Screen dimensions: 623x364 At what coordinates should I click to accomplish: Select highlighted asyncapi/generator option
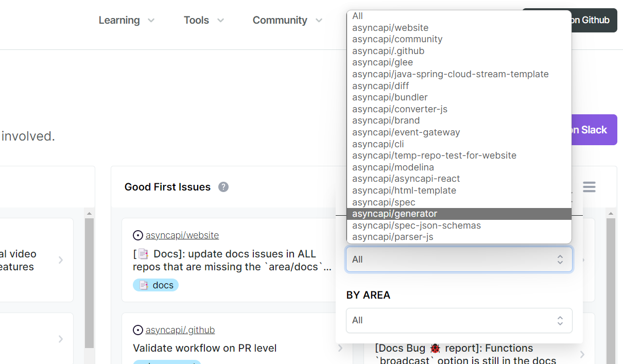[459, 214]
